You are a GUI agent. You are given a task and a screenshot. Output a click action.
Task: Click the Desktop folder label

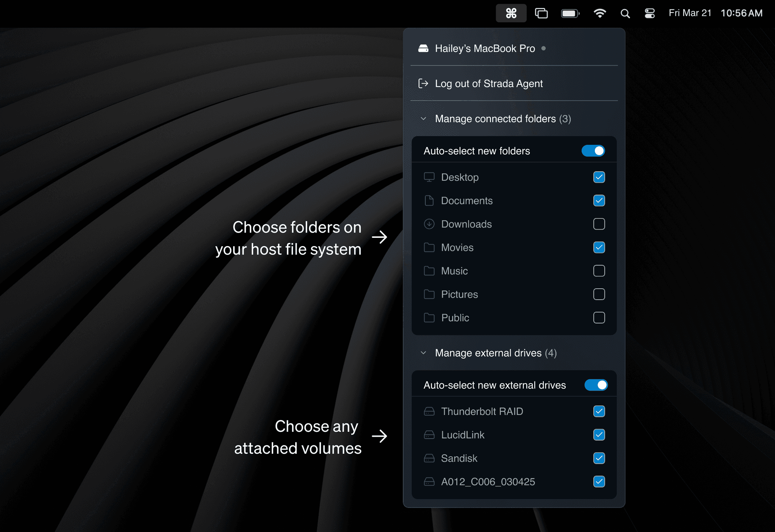pyautogui.click(x=460, y=177)
